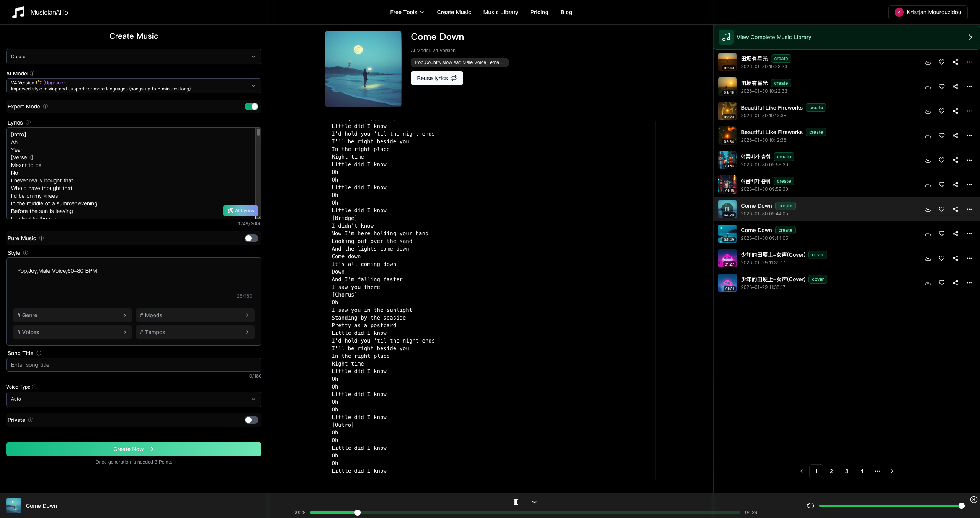Disable Expert Mode
Image resolution: width=980 pixels, height=518 pixels.
[252, 107]
